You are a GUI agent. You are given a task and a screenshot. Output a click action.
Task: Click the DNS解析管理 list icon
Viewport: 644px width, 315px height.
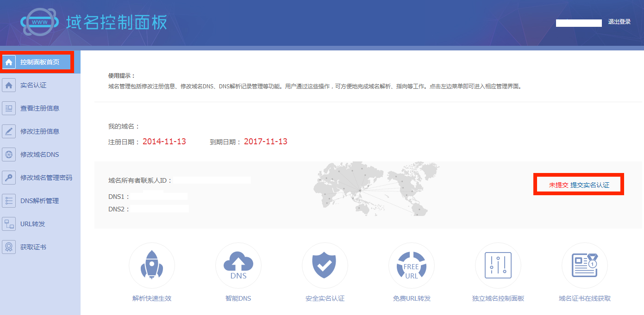9,200
